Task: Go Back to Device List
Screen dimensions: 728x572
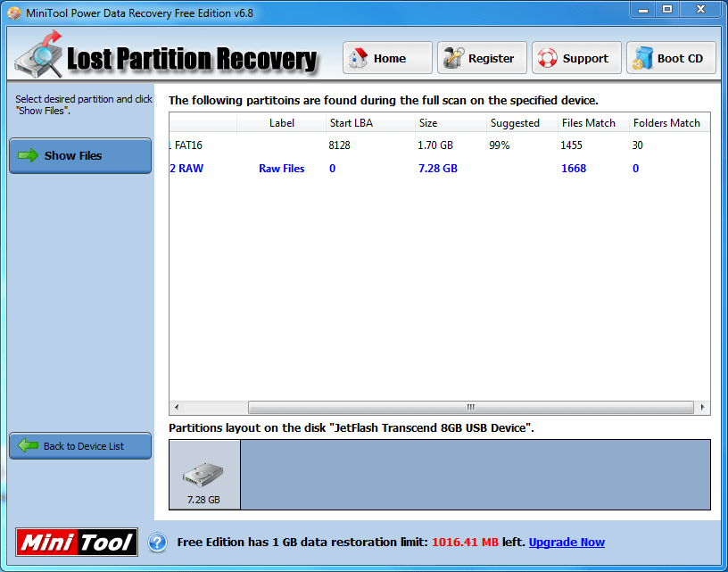Action: 80,445
